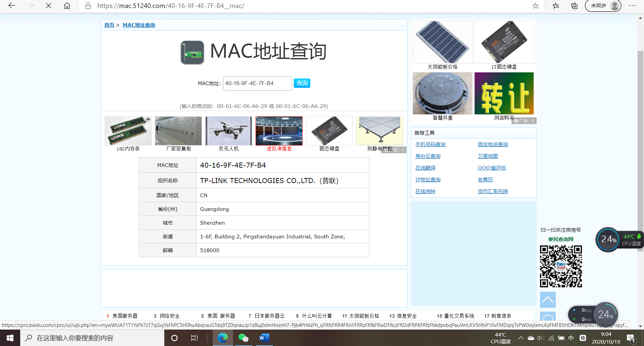Open WeChat from the taskbar
644x346 pixels.
pos(243,338)
